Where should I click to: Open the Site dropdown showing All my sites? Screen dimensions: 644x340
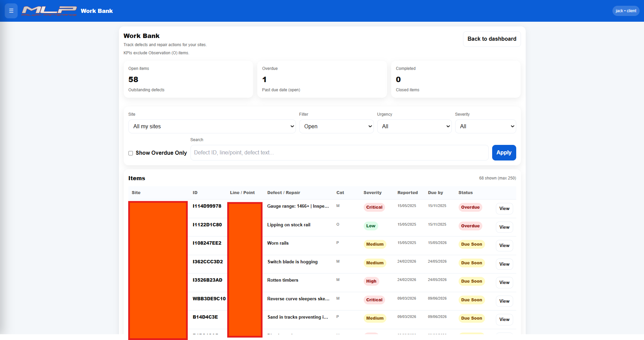212,126
